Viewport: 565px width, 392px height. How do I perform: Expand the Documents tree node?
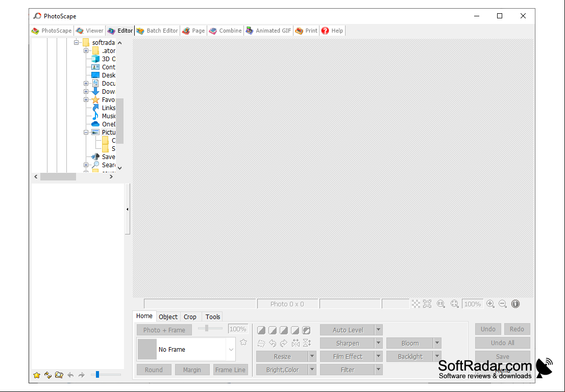[86, 84]
